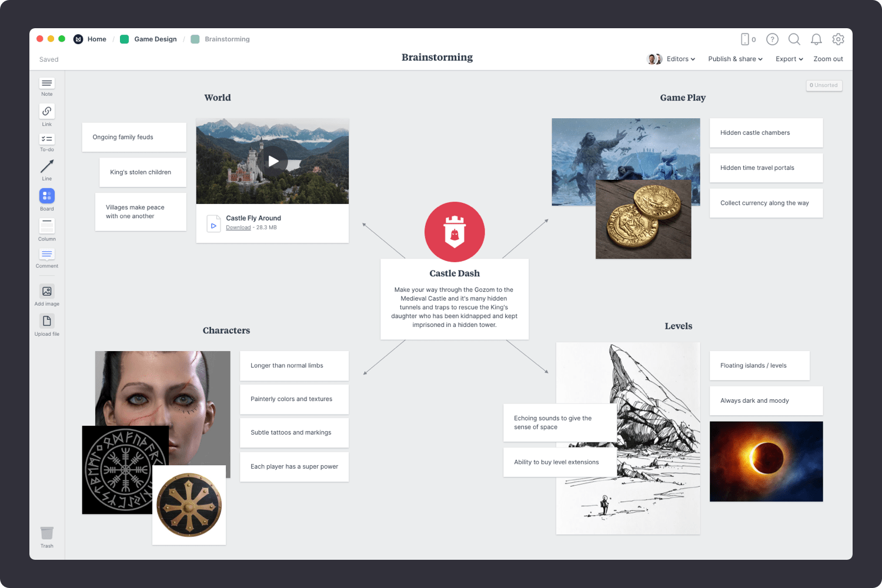Navigate to Home via the breadcrumb
The image size is (882, 588).
(96, 39)
